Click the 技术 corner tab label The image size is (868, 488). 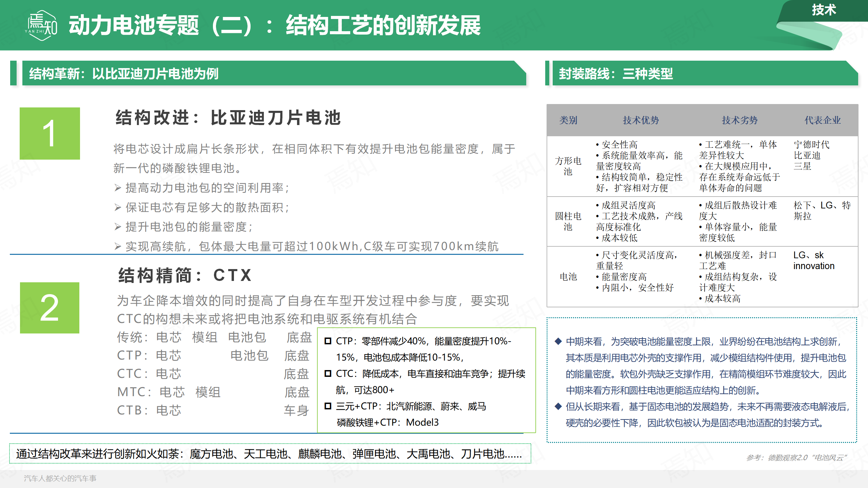pos(824,10)
